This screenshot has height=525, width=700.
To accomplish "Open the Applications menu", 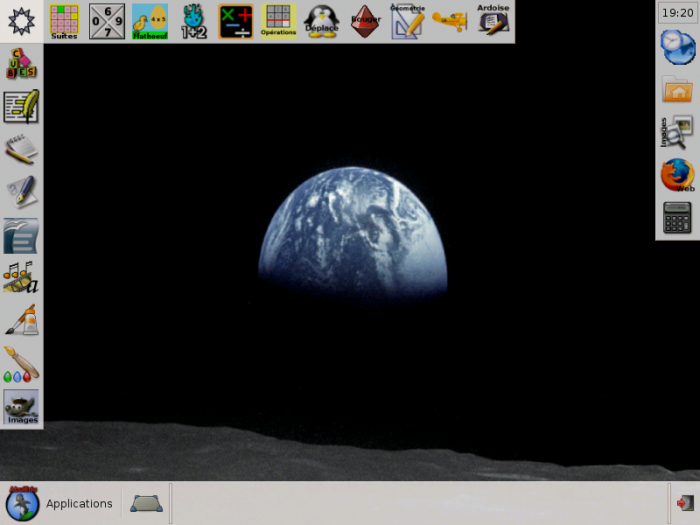I will coord(78,503).
